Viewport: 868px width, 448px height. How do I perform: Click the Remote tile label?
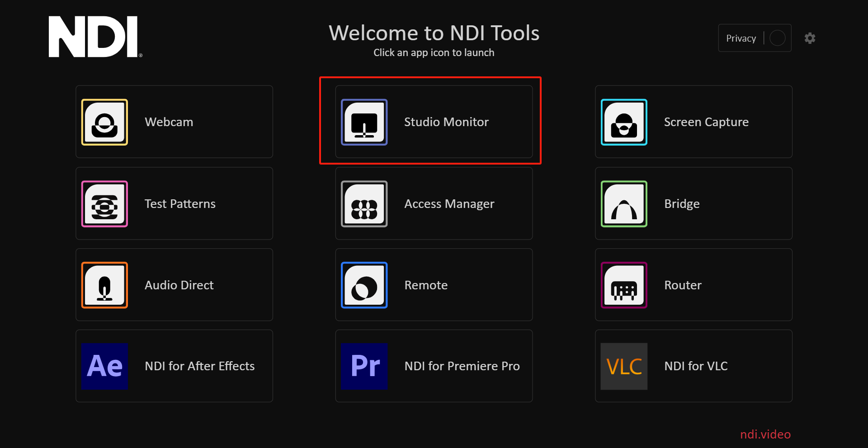[x=425, y=285]
